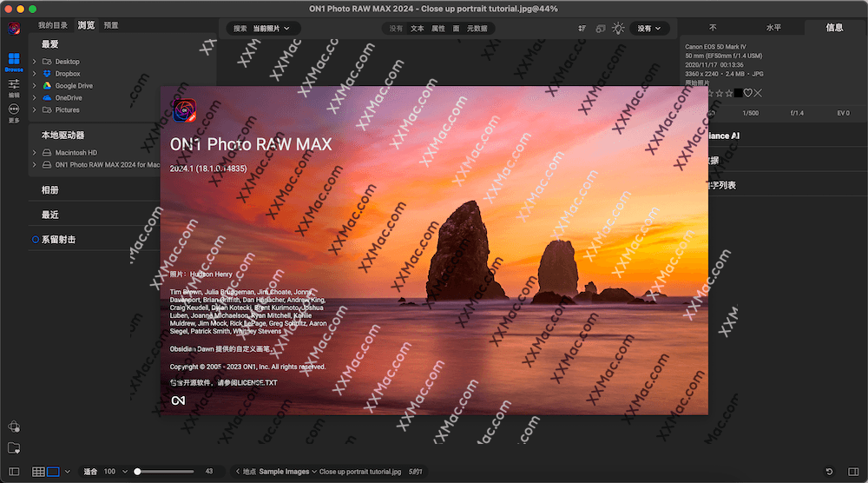Switch to the 浏览 browse tab
The height and width of the screenshot is (483, 868).
(x=86, y=25)
